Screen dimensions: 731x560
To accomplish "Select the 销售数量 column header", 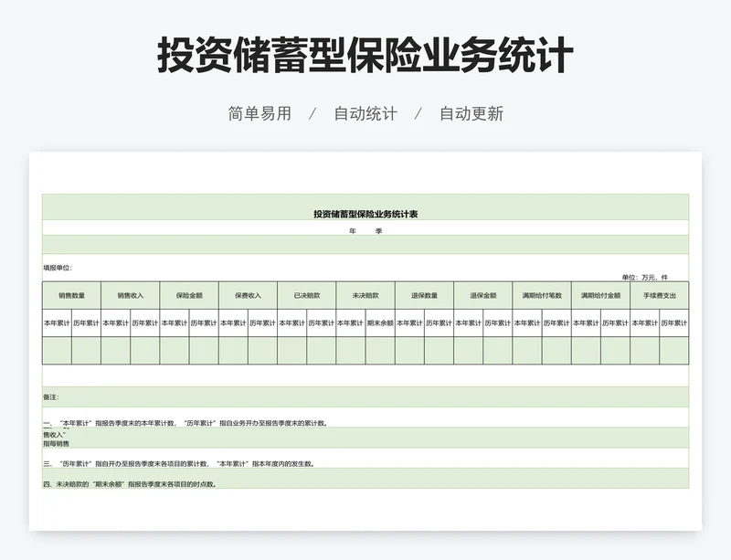I will point(72,295).
